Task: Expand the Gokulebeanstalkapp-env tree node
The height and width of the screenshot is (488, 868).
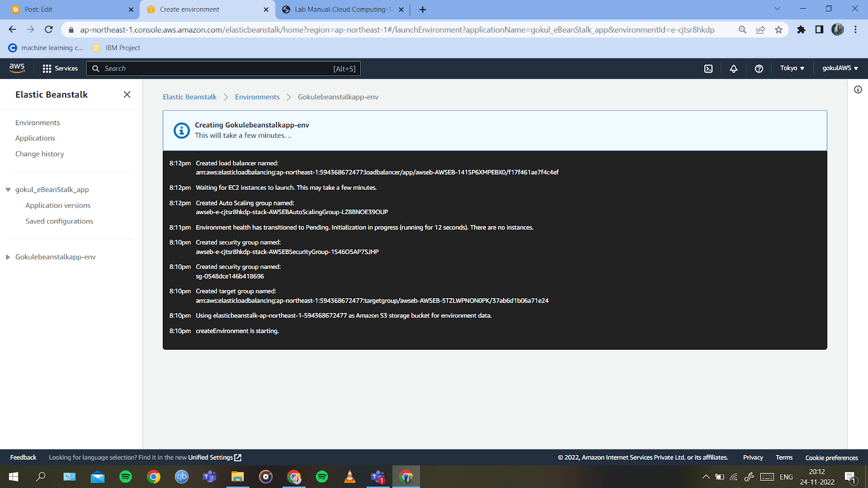Action: pyautogui.click(x=8, y=257)
